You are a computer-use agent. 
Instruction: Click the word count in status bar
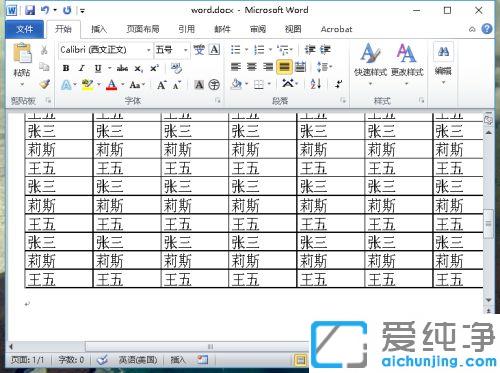tap(71, 360)
